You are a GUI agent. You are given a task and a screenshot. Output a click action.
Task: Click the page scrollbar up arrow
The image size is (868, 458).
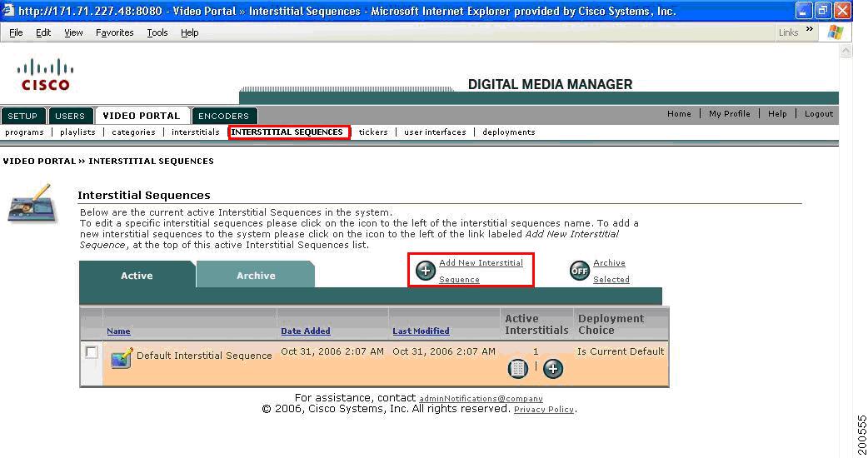(846, 50)
